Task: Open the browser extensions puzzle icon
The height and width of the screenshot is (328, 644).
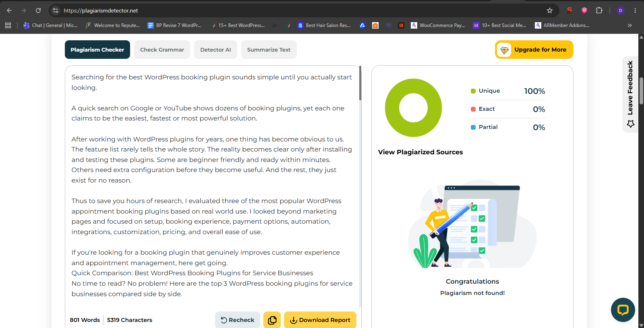Action: pos(599,10)
